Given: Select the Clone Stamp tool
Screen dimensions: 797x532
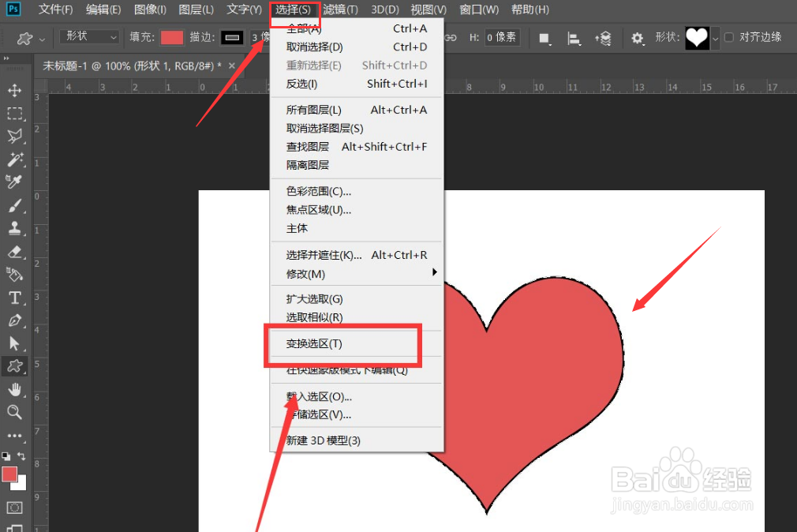Looking at the screenshot, I should pyautogui.click(x=14, y=228).
